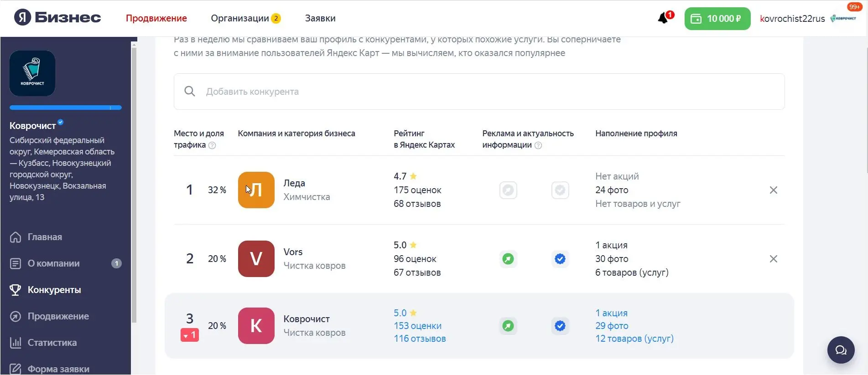Open О компании sidebar item
868x375 pixels.
pos(53,263)
